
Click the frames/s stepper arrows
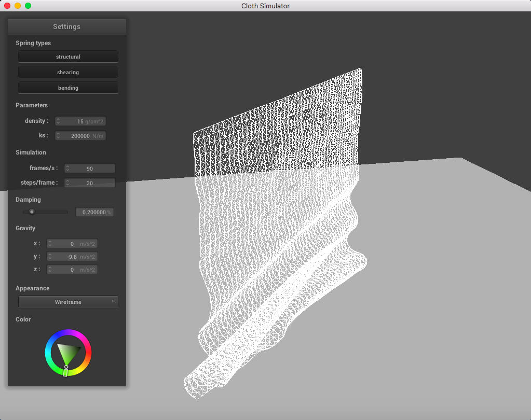coord(67,168)
